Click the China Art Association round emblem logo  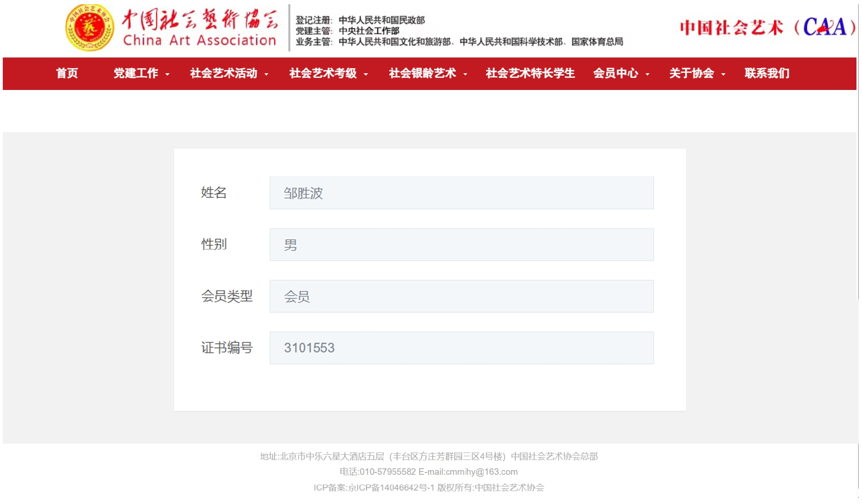point(89,28)
